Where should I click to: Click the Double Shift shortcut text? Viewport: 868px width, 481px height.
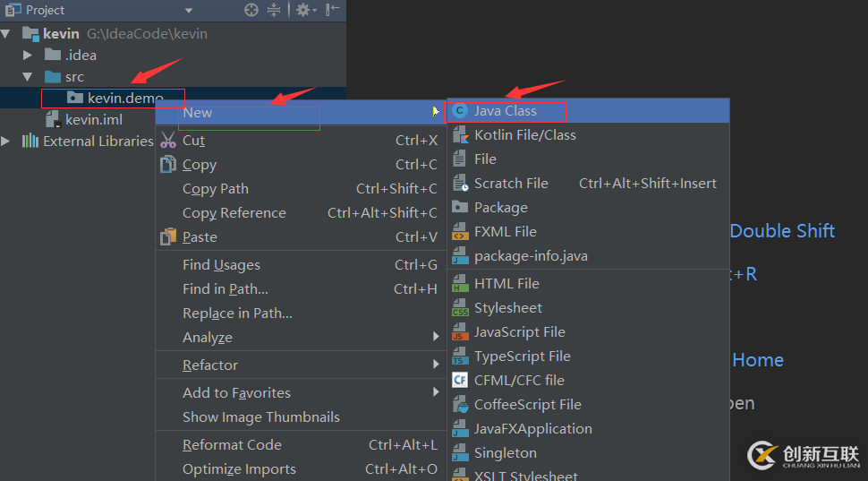click(x=782, y=230)
